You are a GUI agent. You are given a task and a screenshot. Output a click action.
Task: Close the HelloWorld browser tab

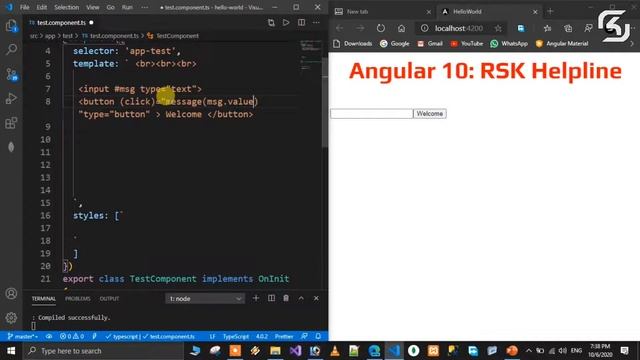(x=535, y=12)
